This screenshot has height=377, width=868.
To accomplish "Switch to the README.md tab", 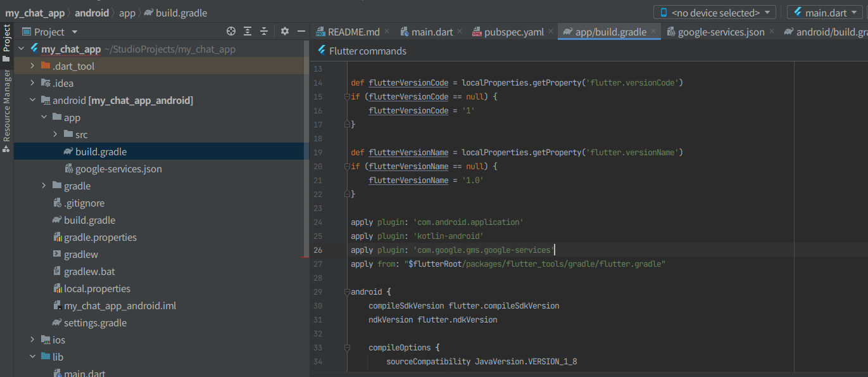I will coord(353,32).
